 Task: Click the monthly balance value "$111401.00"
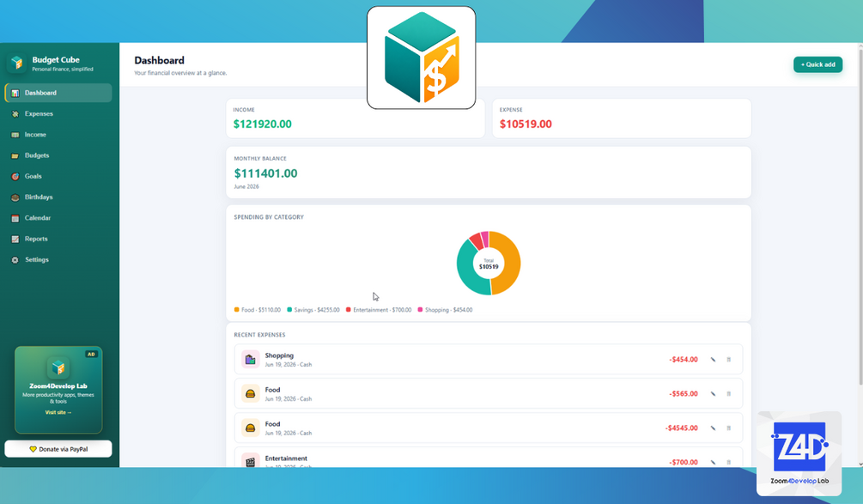(x=266, y=173)
